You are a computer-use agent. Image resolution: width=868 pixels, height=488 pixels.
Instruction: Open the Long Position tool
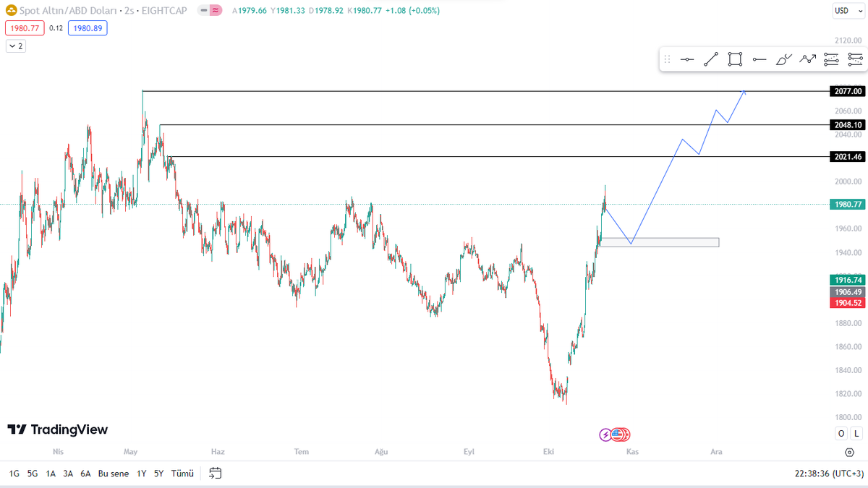tap(831, 59)
